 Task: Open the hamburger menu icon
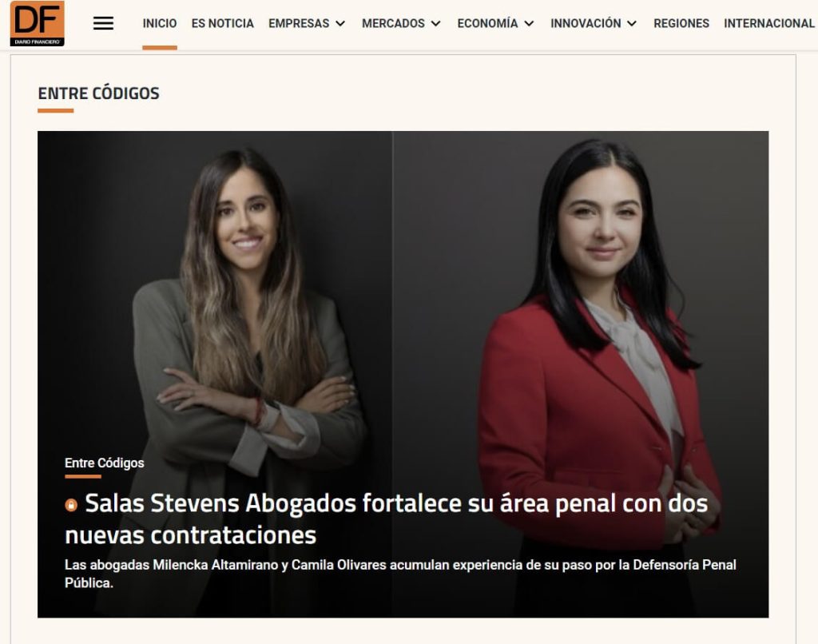coord(103,23)
